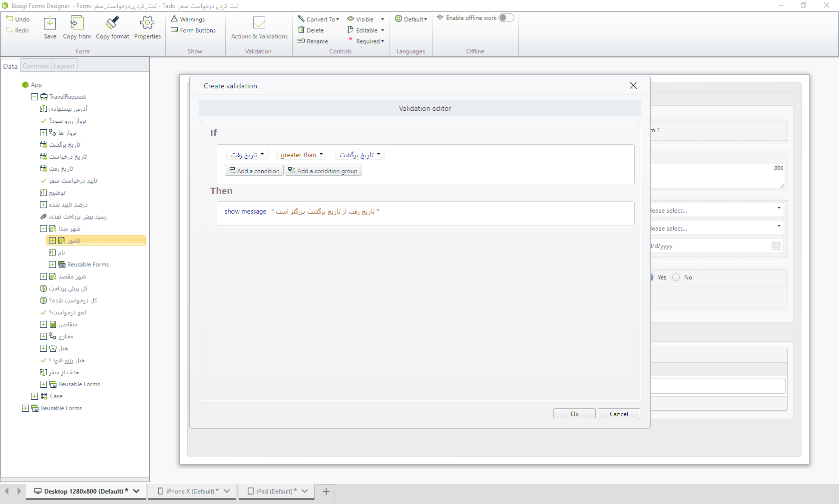Click the add tab plus icon
This screenshot has height=504, width=839.
[x=326, y=492]
